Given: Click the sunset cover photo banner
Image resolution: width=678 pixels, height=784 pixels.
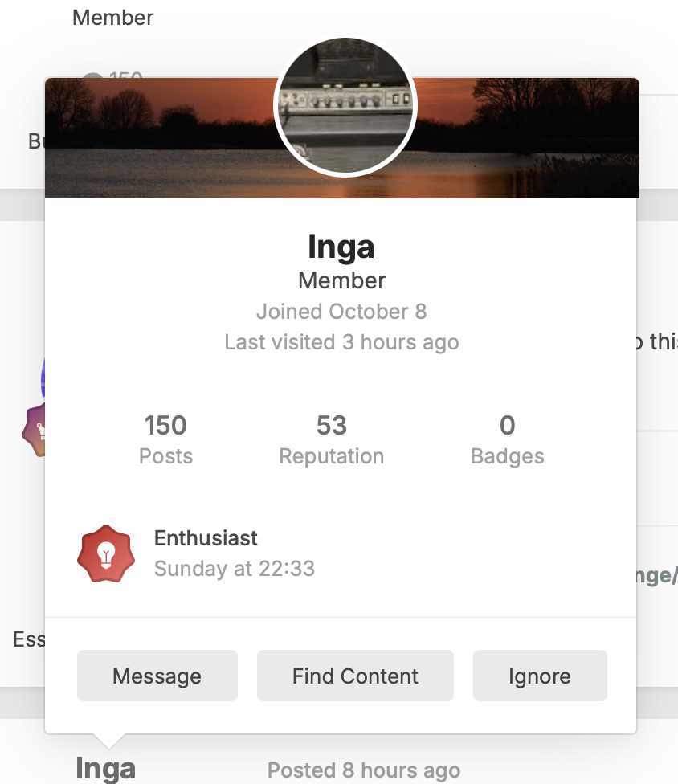Looking at the screenshot, I should click(522, 145).
